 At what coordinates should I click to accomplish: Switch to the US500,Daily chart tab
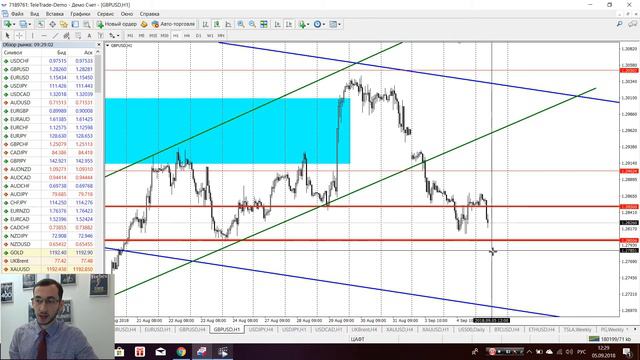471,329
